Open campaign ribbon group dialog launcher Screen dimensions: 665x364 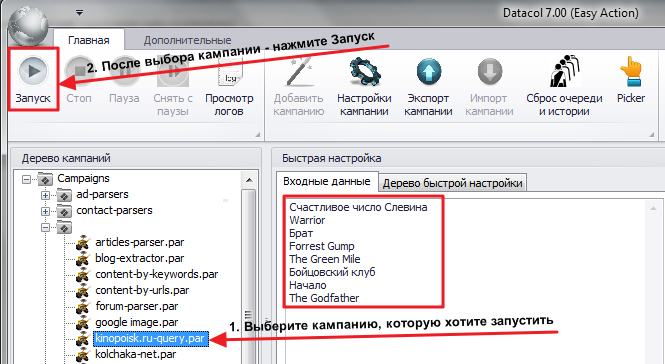(x=652, y=134)
